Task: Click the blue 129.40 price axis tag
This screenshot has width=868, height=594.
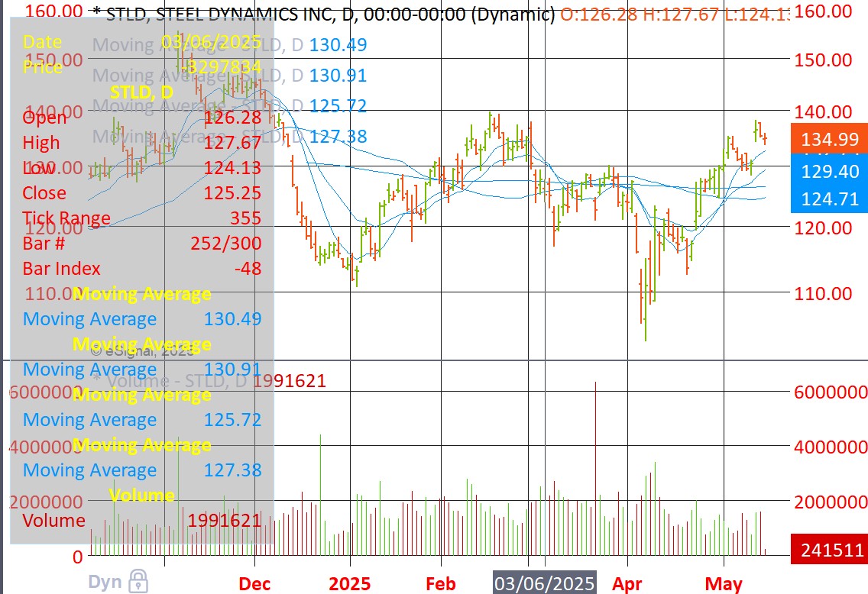Action: pyautogui.click(x=829, y=172)
